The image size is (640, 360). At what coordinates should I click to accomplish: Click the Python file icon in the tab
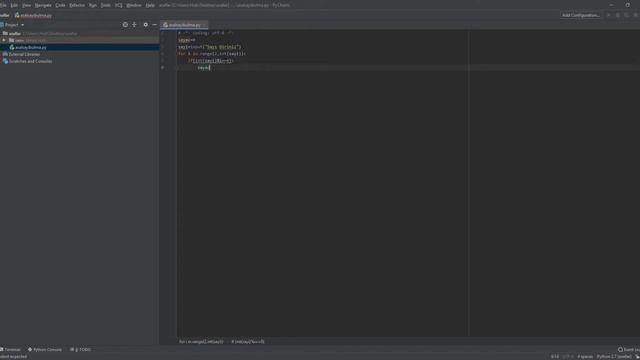165,25
